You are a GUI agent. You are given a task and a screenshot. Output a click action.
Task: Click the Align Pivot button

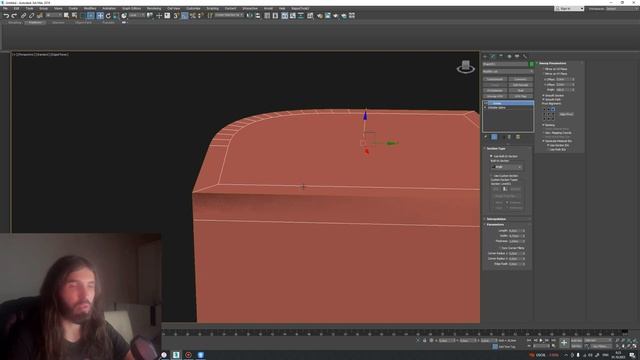(566, 114)
